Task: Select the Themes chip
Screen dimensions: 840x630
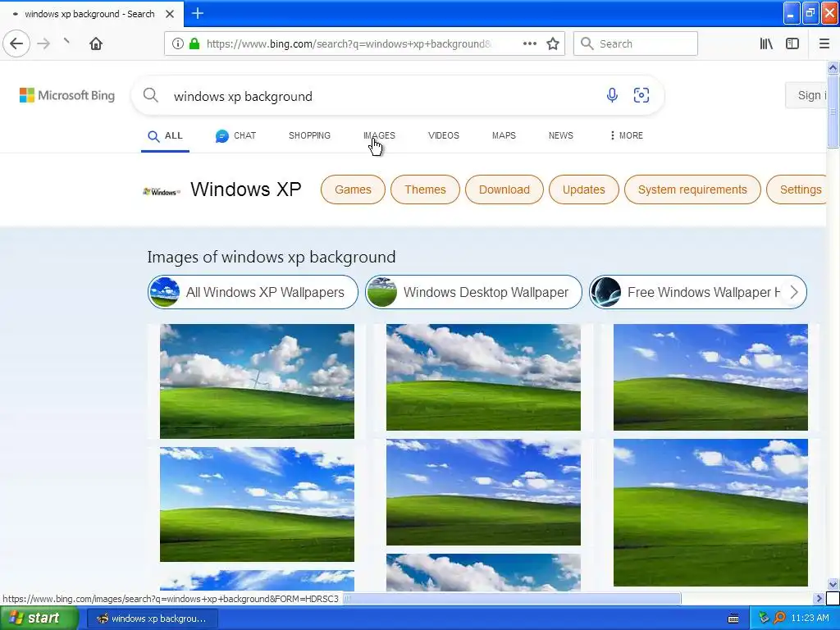Action: pyautogui.click(x=426, y=189)
